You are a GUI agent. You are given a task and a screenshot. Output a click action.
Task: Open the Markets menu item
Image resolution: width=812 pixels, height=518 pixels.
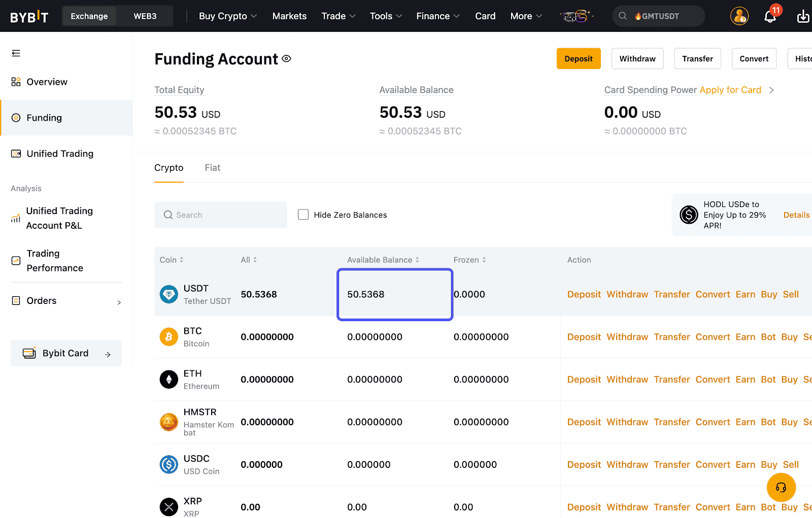tap(289, 16)
